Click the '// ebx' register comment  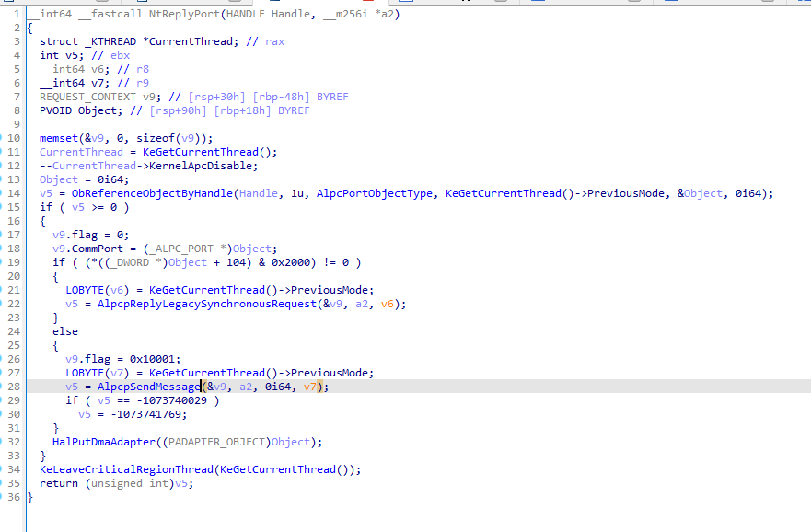(x=110, y=55)
